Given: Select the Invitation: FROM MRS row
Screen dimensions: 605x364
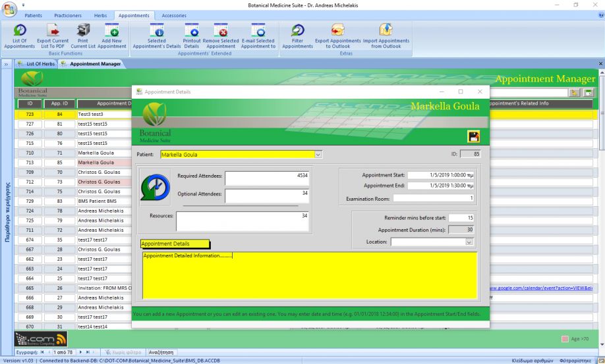Looking at the screenshot, I should [x=104, y=288].
